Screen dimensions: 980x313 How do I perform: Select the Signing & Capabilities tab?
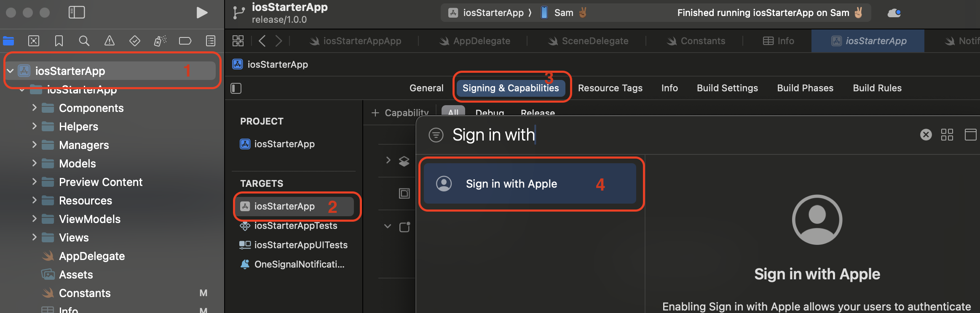pyautogui.click(x=511, y=88)
